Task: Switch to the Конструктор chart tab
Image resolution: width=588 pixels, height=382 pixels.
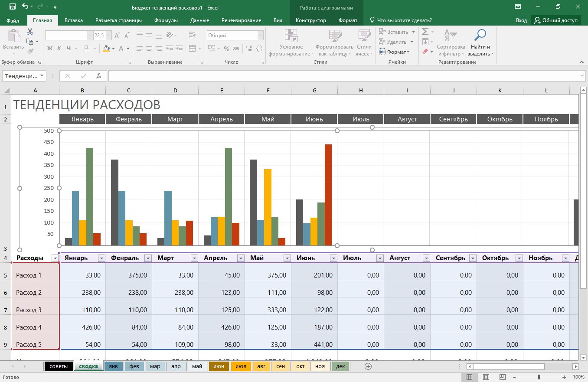Action: (x=311, y=20)
